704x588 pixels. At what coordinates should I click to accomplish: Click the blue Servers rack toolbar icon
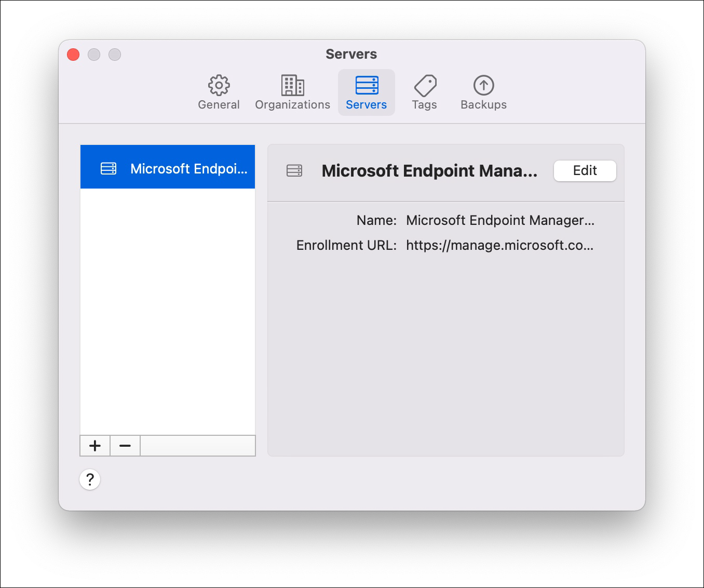[x=367, y=85]
